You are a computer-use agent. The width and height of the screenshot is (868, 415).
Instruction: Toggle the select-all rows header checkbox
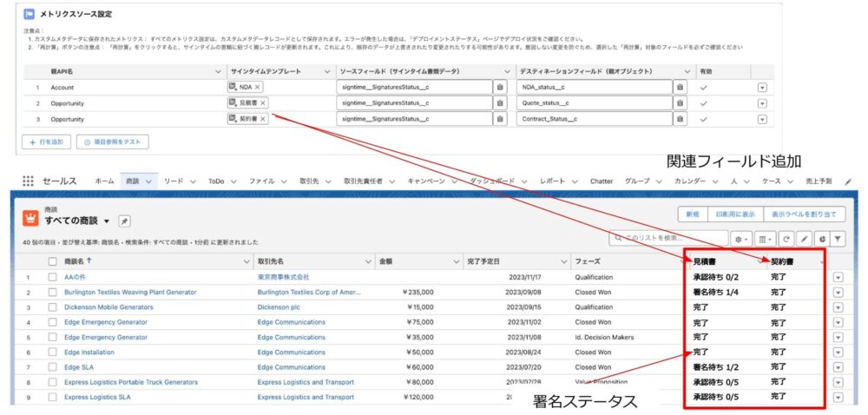[x=52, y=260]
